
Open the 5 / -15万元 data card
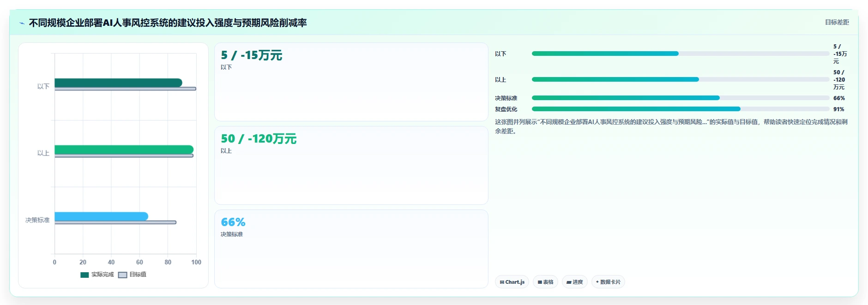(x=351, y=82)
